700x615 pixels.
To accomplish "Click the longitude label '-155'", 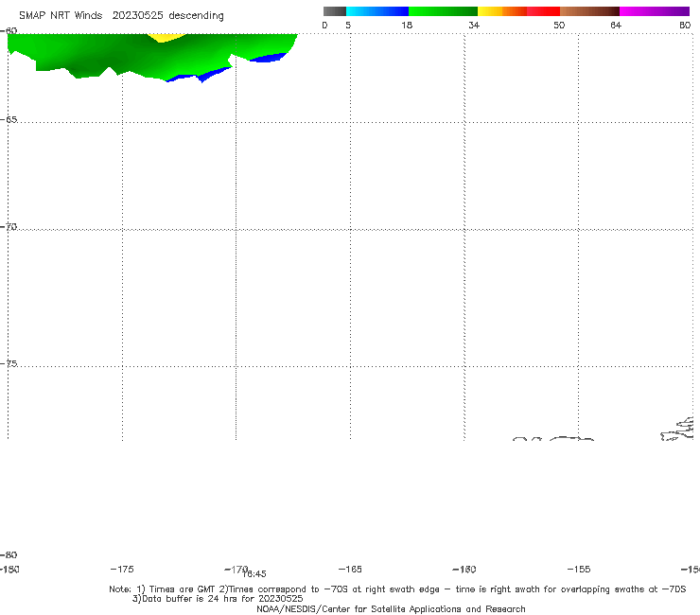I will point(579,569).
